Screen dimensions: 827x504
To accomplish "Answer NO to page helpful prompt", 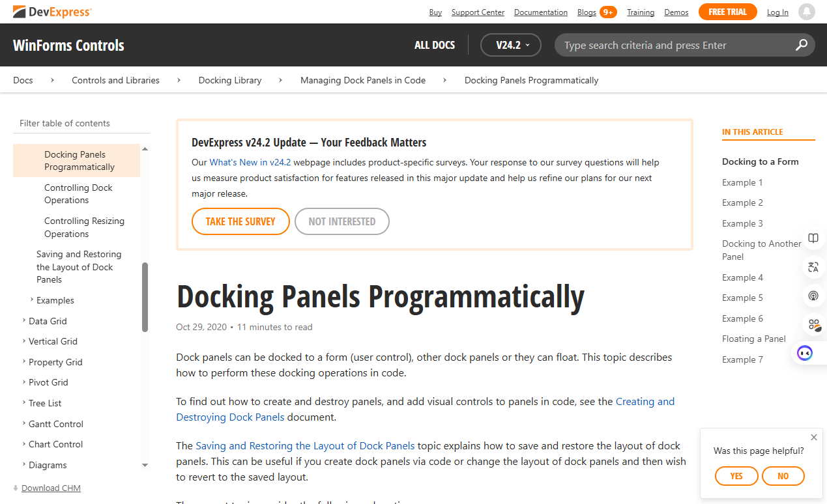I will pyautogui.click(x=783, y=476).
